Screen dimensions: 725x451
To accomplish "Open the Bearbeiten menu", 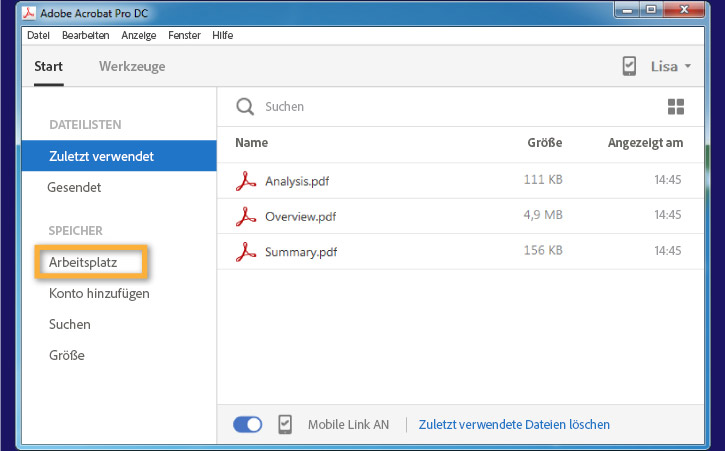I will tap(86, 35).
